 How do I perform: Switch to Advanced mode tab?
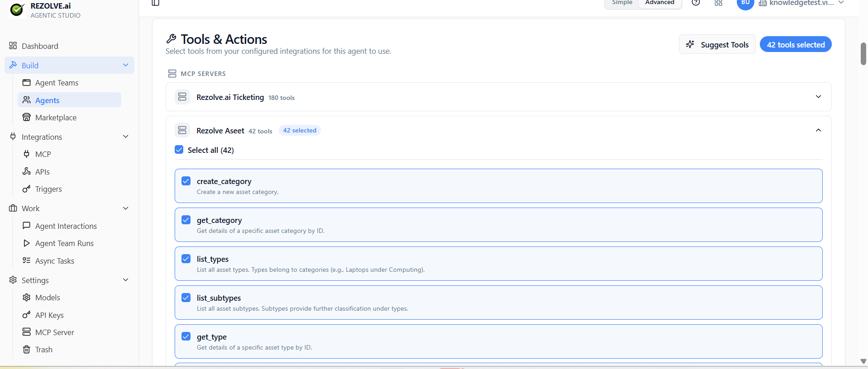tap(660, 3)
